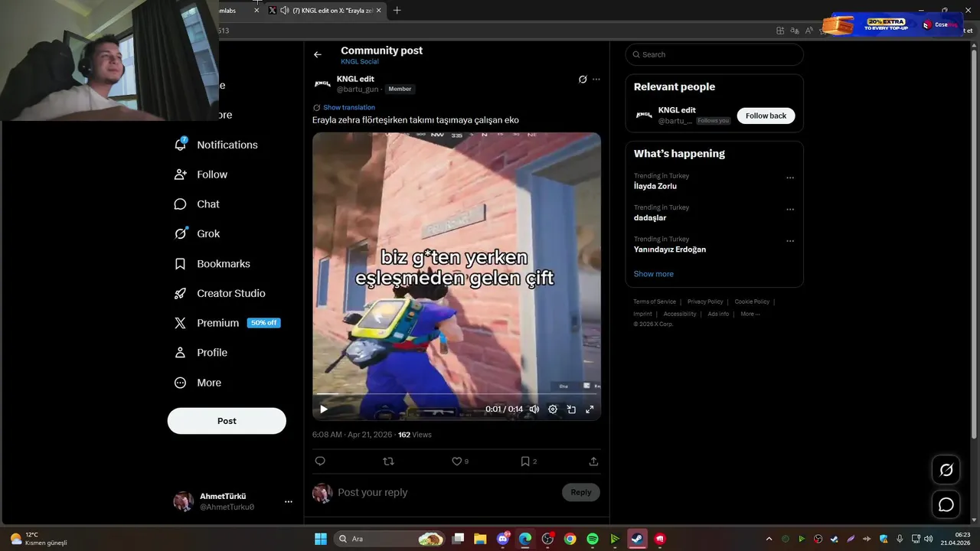
Task: Open a new browser tab
Action: [397, 10]
